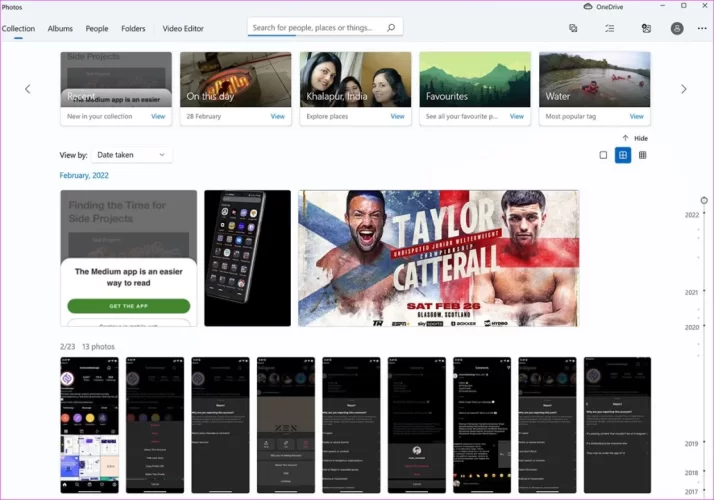Viewport: 714px width, 500px height.
Task: Click the Select items checklist icon
Action: tap(609, 29)
